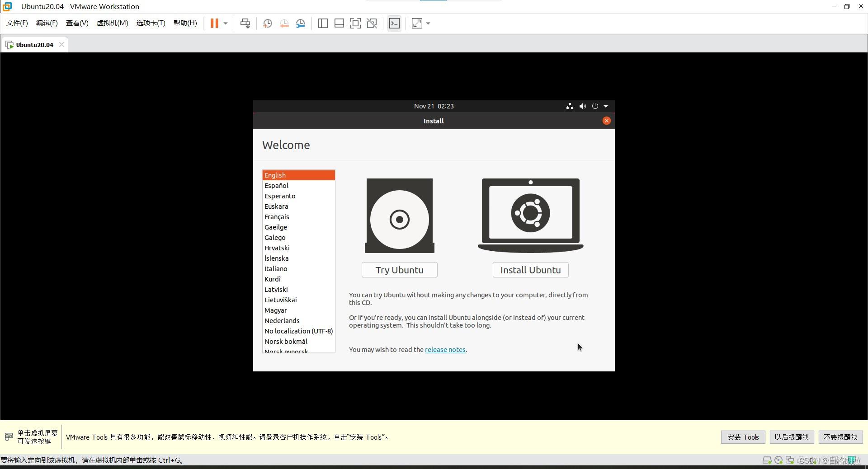Select Euskara in the language list
This screenshot has height=469, width=868.
pos(298,206)
